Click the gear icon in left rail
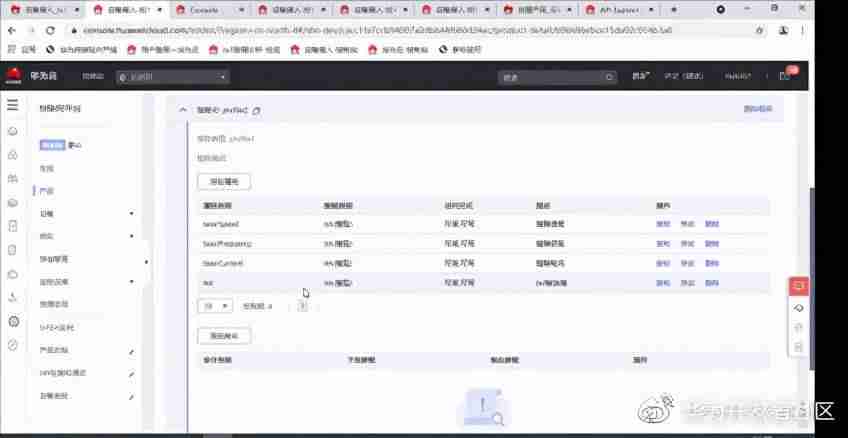This screenshot has height=438, width=848. click(14, 321)
